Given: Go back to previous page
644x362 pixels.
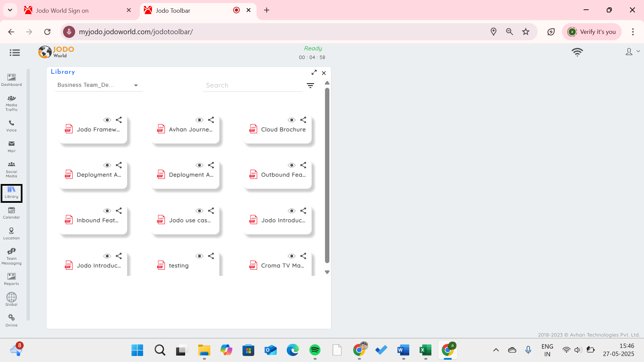Looking at the screenshot, I should 11,32.
